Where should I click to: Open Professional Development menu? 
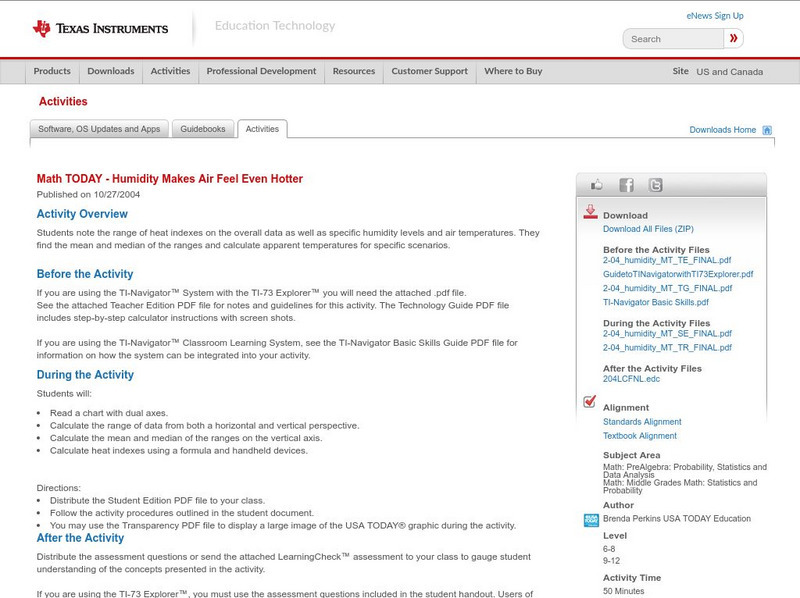tap(261, 71)
